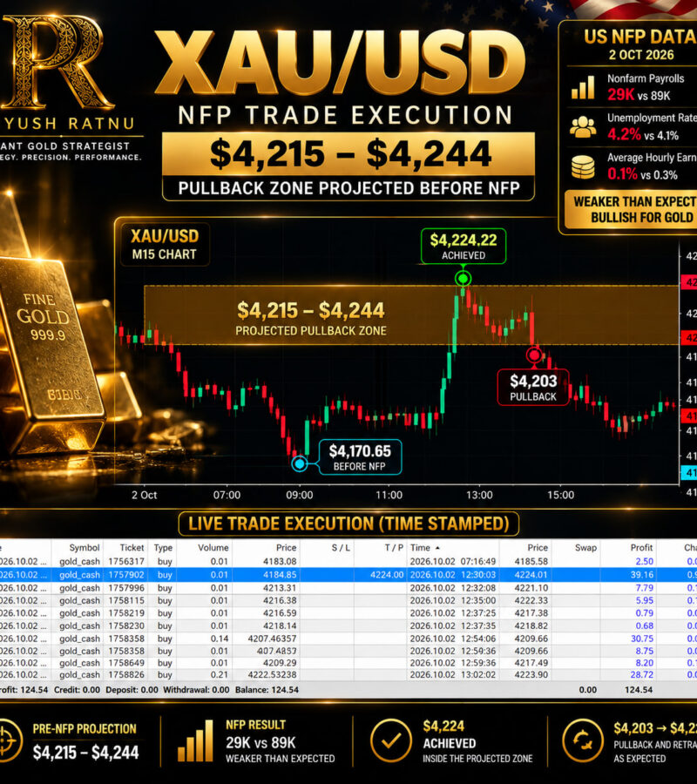Viewport: 697px width, 784px height.
Task: Click the NFP TRADE EXECUTION subtitle
Action: [346, 115]
